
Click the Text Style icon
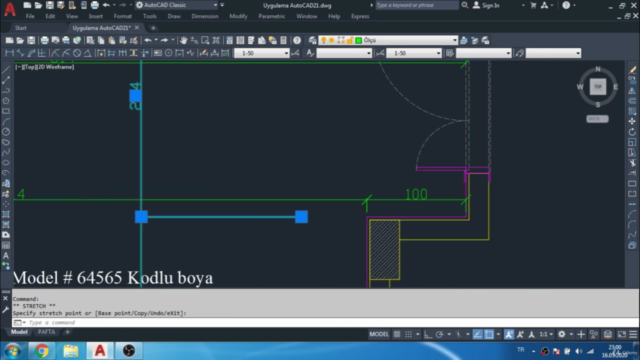click(x=310, y=53)
